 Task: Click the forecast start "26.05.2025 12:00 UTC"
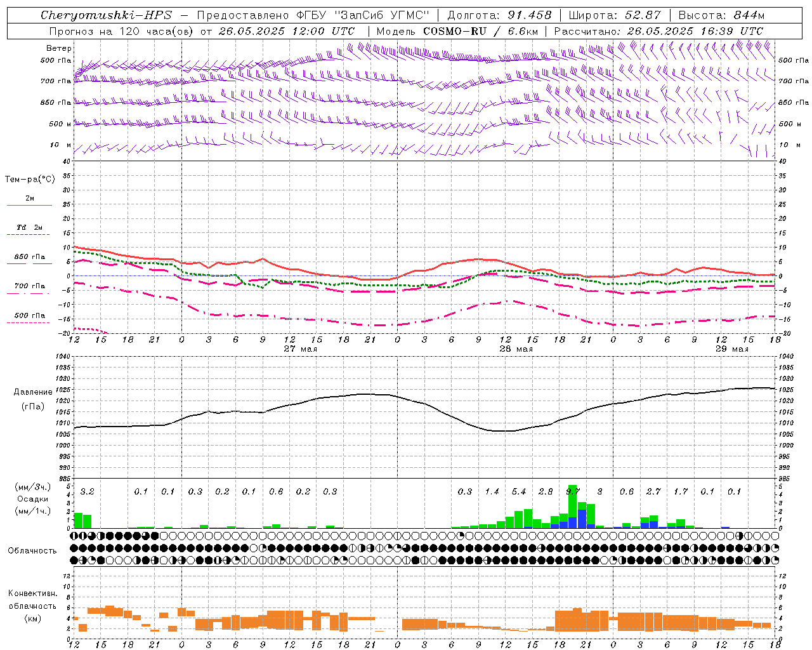287,31
